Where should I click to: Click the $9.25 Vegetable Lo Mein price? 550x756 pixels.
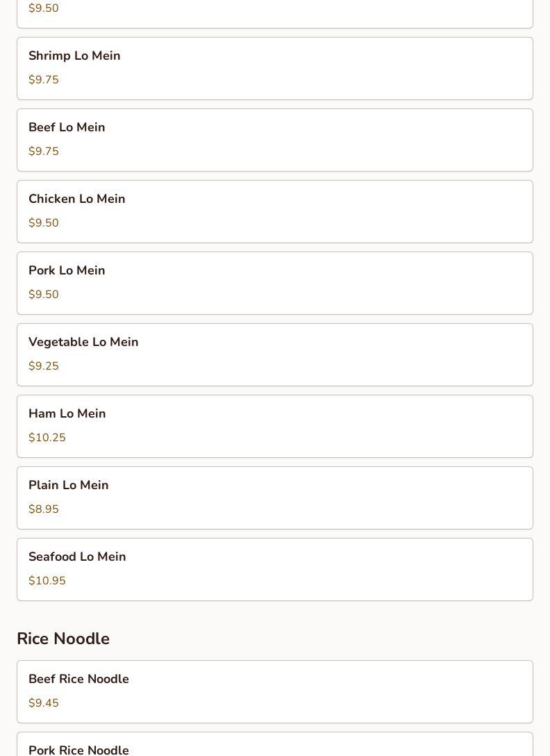coord(44,366)
